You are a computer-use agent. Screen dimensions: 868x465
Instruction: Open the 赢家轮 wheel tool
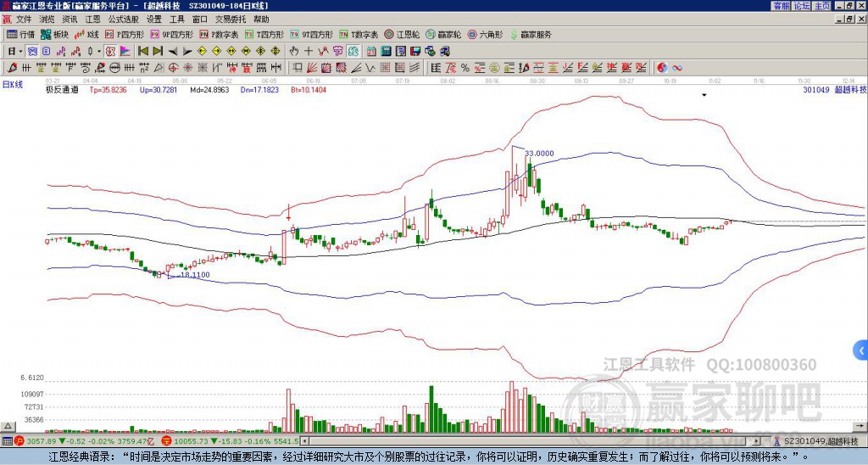coord(443,34)
